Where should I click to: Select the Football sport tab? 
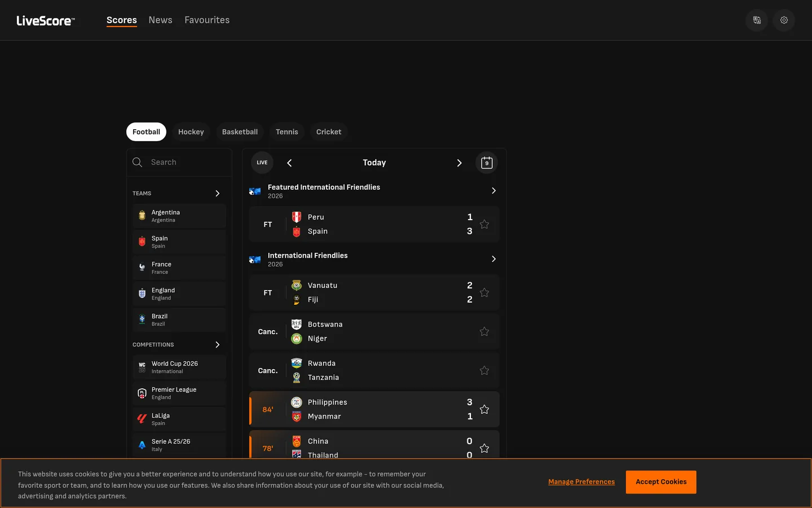(147, 132)
